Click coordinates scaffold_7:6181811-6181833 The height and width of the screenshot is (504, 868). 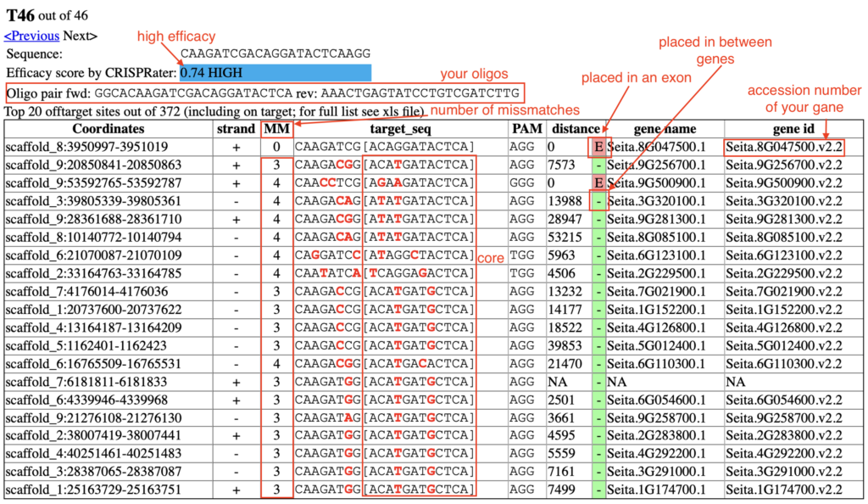[86, 383]
